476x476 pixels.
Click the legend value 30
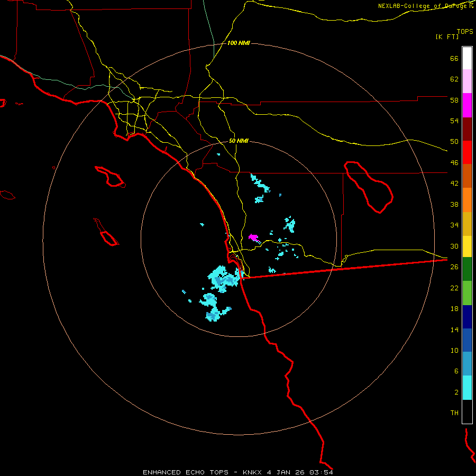454,246
